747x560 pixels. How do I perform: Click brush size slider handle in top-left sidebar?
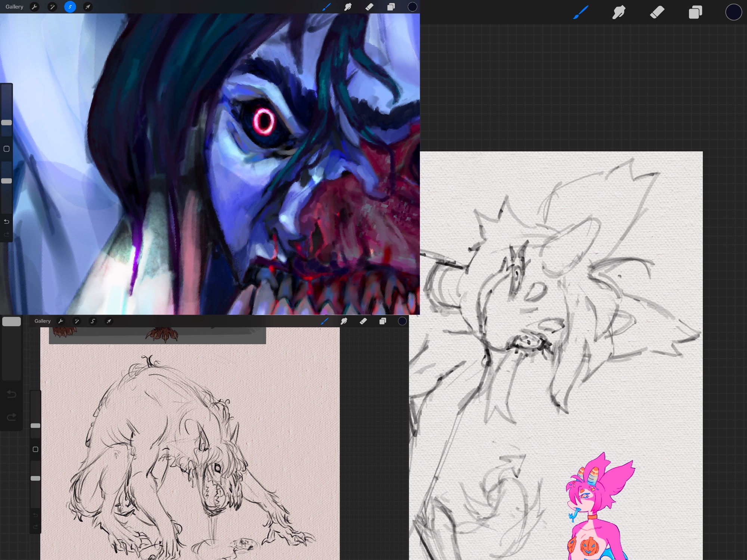(x=6, y=123)
